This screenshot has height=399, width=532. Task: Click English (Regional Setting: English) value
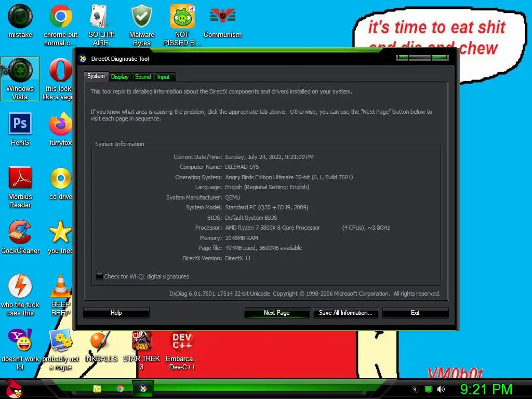click(x=268, y=187)
